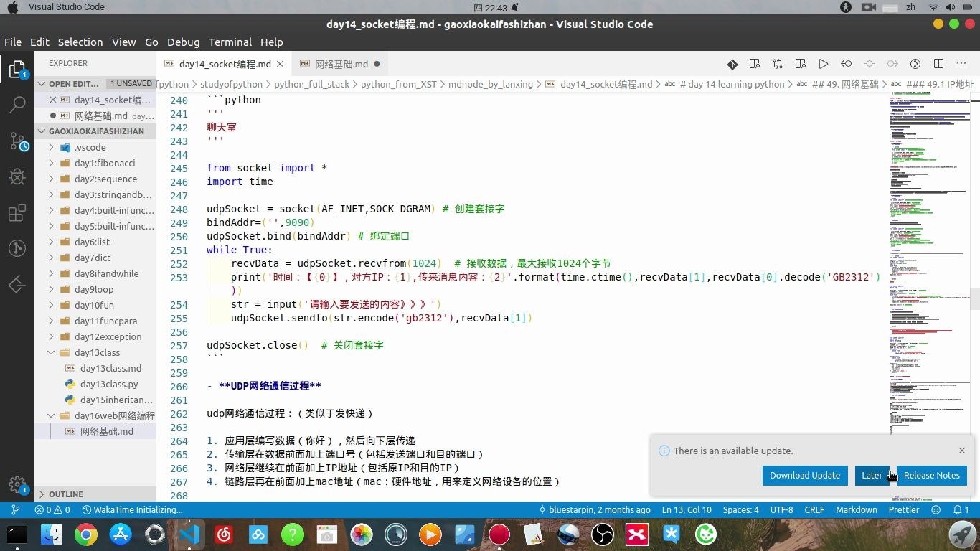Viewport: 980px width, 551px height.
Task: Open the App Store from the dock
Action: click(121, 534)
